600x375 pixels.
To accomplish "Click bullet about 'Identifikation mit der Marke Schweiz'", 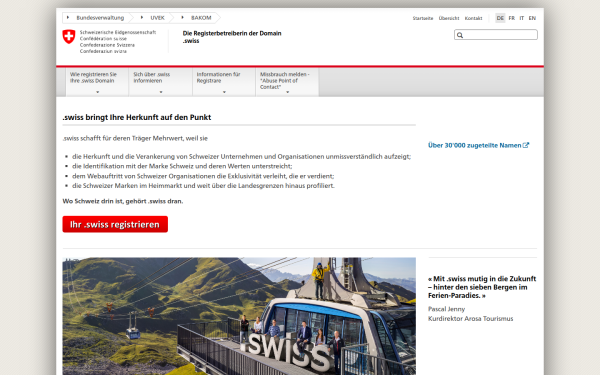I will coord(182,166).
